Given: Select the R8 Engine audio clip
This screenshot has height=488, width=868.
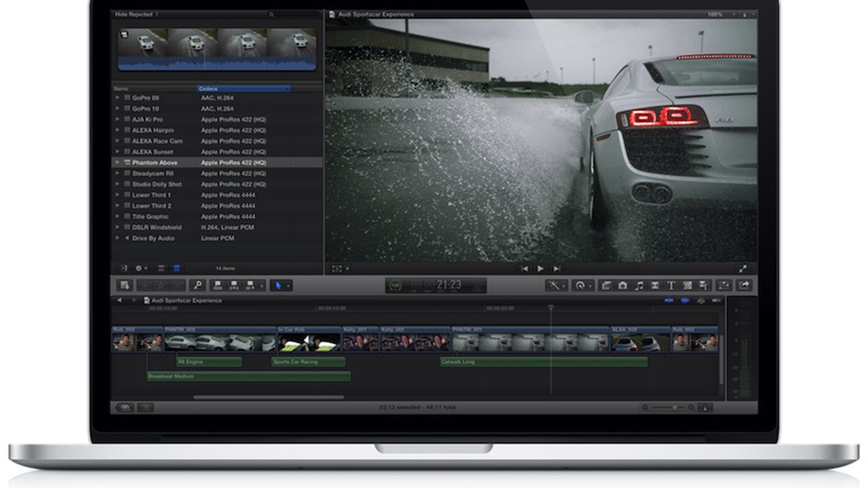Looking at the screenshot, I should (x=209, y=362).
